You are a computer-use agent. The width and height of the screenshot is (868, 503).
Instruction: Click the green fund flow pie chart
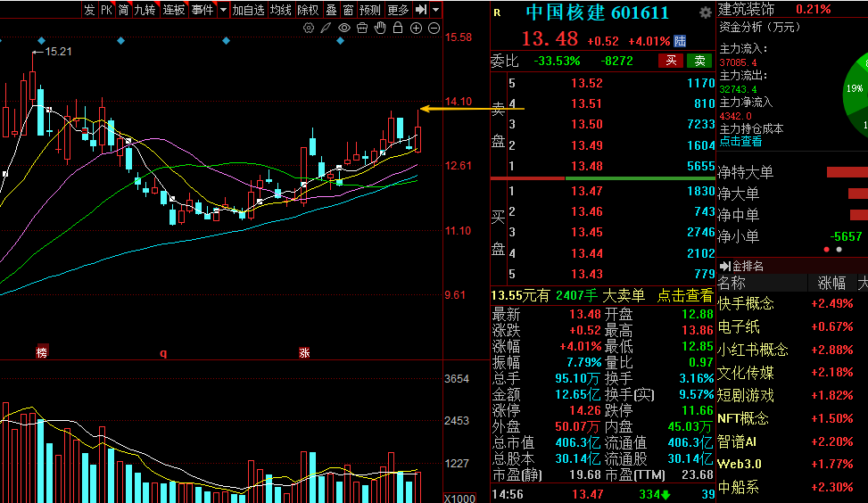pyautogui.click(x=856, y=97)
